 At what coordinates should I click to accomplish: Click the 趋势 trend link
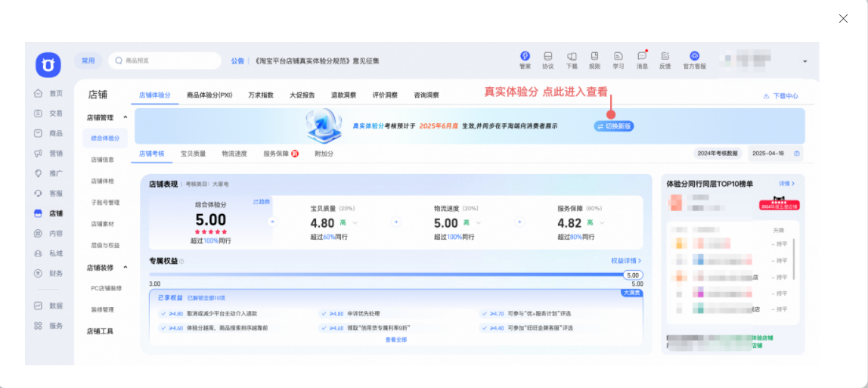pyautogui.click(x=262, y=202)
